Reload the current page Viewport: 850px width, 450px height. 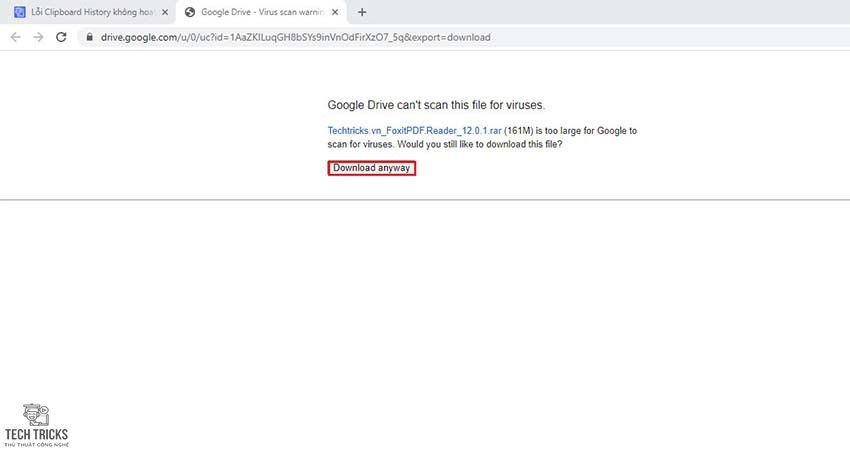[x=61, y=37]
